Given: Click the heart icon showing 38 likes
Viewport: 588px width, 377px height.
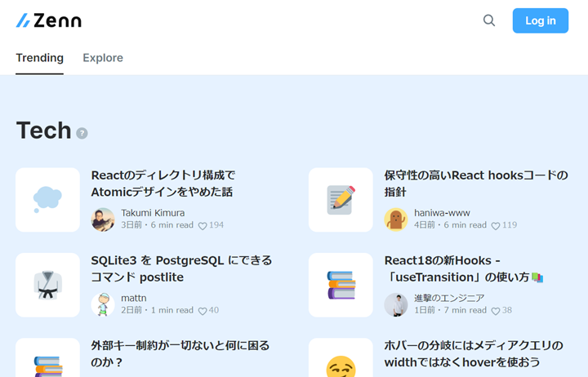Looking at the screenshot, I should [x=496, y=311].
